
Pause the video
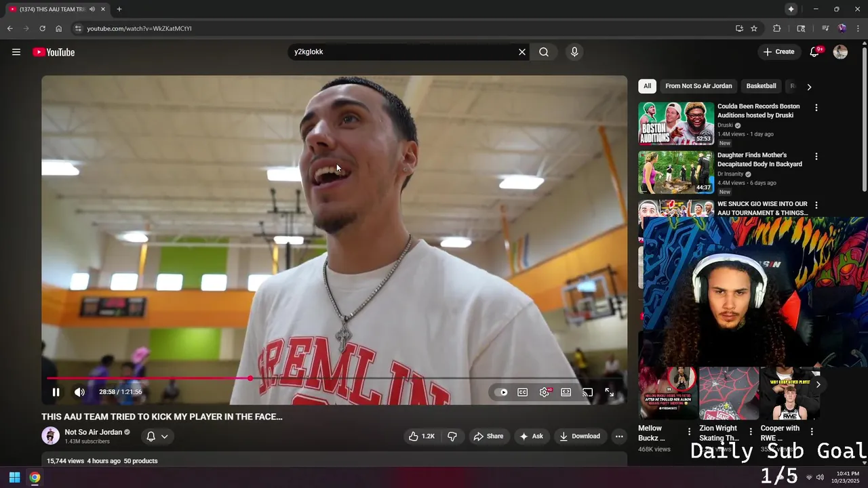(x=56, y=392)
